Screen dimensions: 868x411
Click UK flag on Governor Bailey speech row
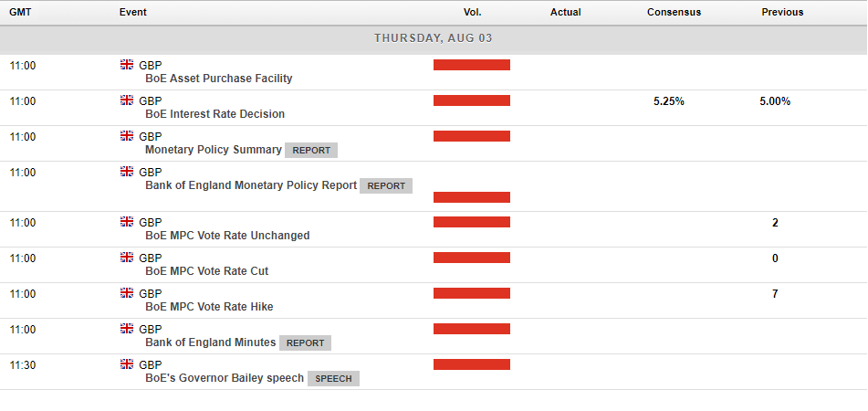[x=127, y=364]
